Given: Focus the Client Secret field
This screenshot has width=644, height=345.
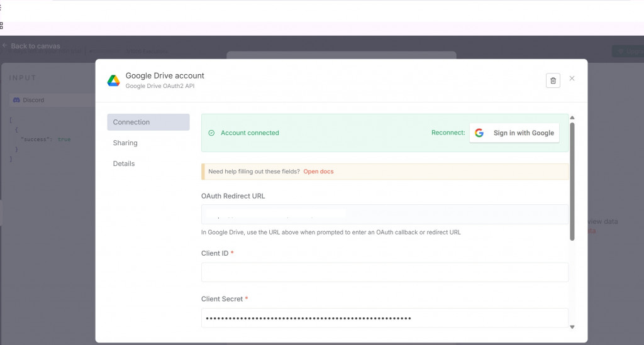Looking at the screenshot, I should (x=384, y=318).
